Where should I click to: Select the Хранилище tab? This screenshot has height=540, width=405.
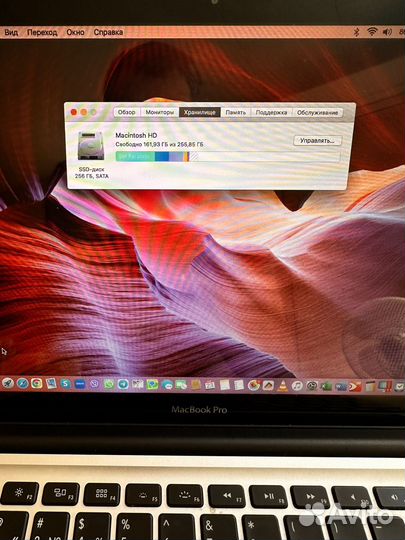tap(200, 112)
